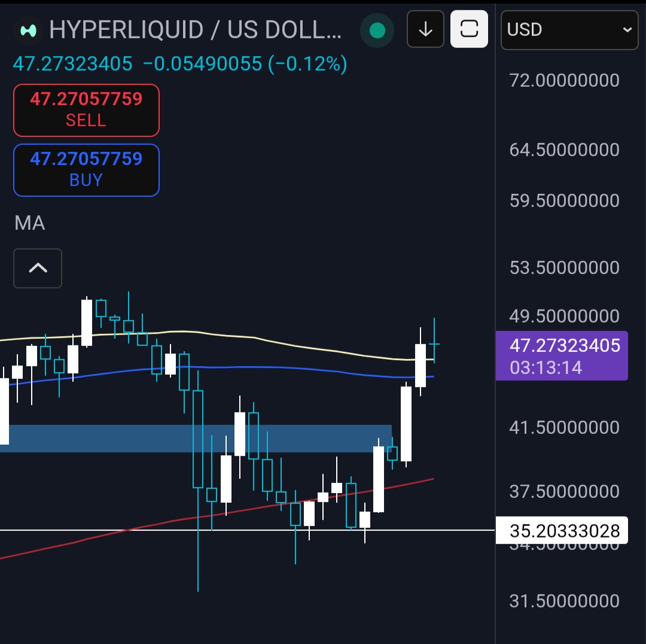Click the 31.50000000 price axis label

click(x=564, y=601)
